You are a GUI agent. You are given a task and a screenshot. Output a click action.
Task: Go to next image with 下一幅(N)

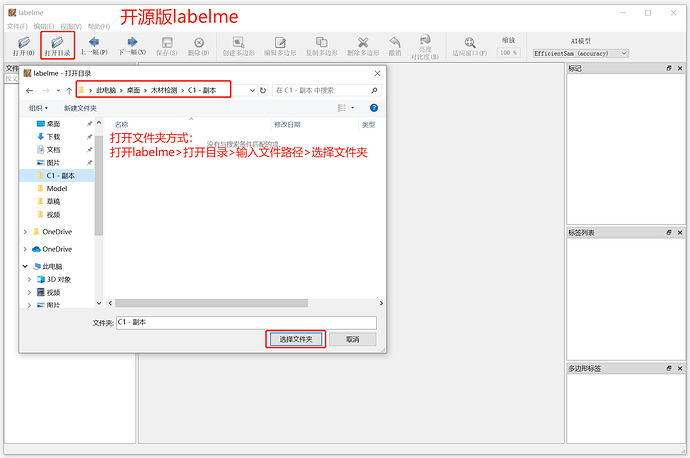click(132, 46)
